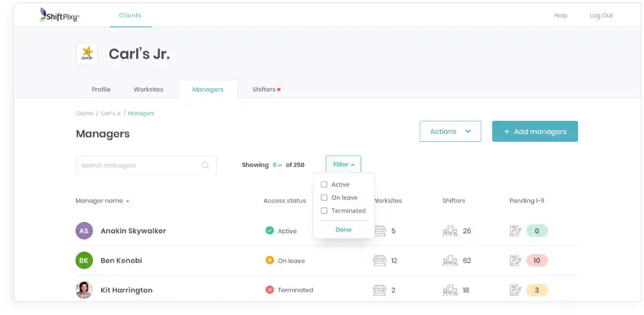The height and width of the screenshot is (315, 644).
Task: Click the AS avatar for Anakin Skywalker
Action: [x=84, y=231]
